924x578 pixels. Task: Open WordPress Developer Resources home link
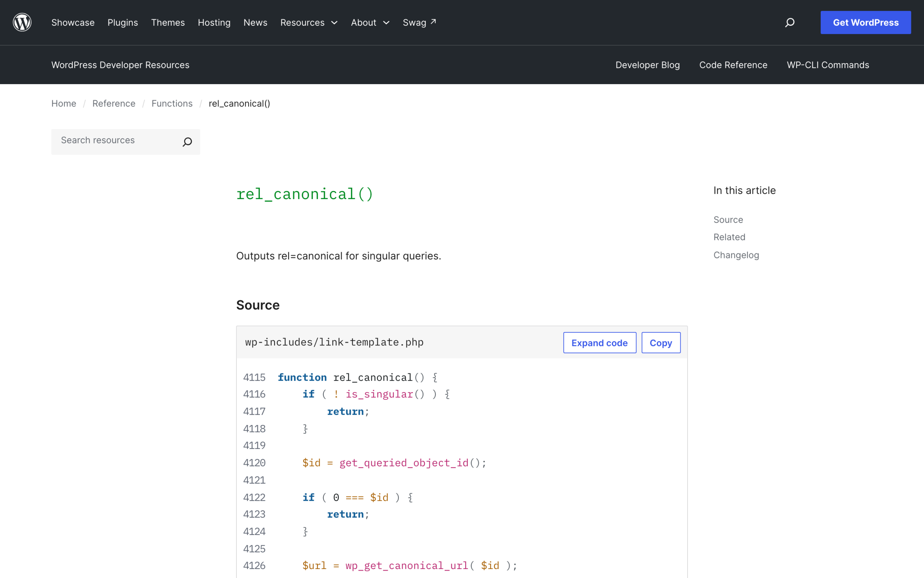point(120,65)
